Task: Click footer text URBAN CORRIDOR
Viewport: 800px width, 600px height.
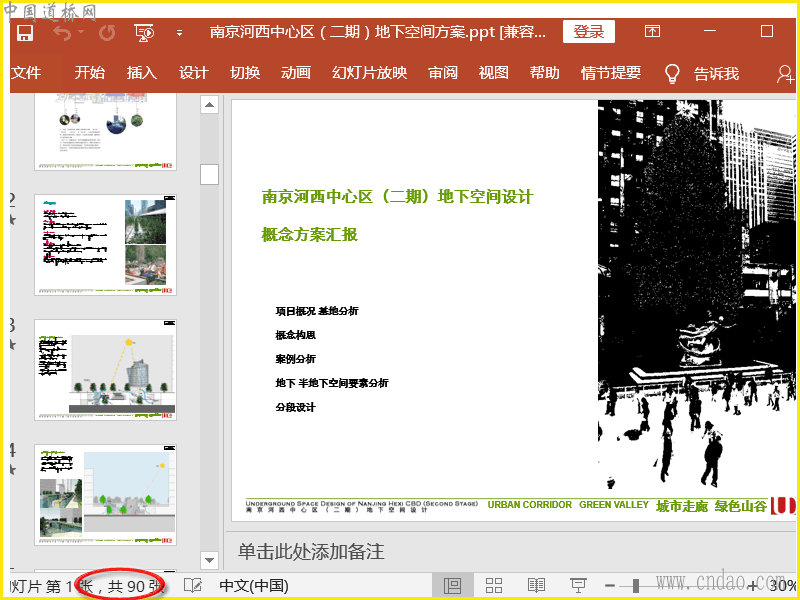Action: pos(530,505)
